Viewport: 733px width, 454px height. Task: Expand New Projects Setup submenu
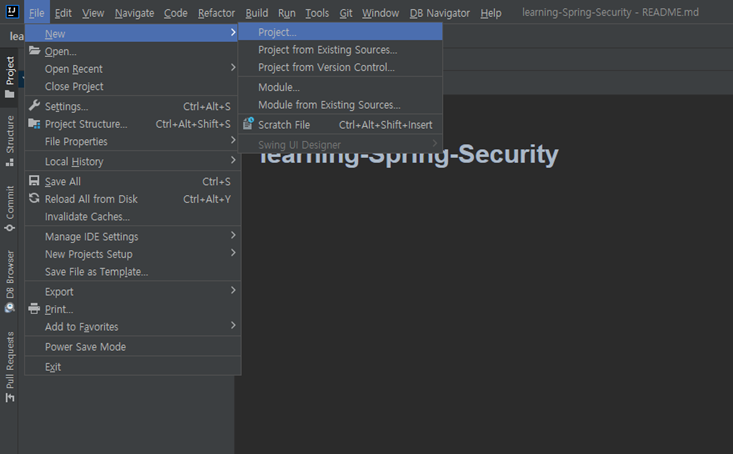tap(132, 254)
